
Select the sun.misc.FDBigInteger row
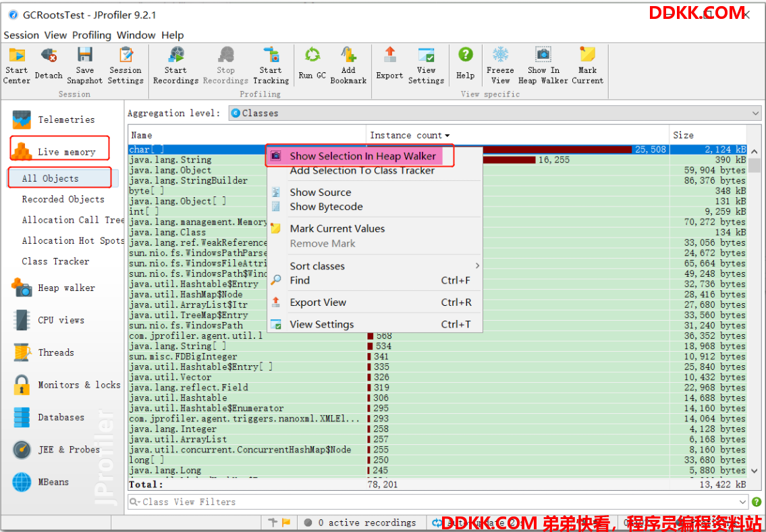point(437,356)
